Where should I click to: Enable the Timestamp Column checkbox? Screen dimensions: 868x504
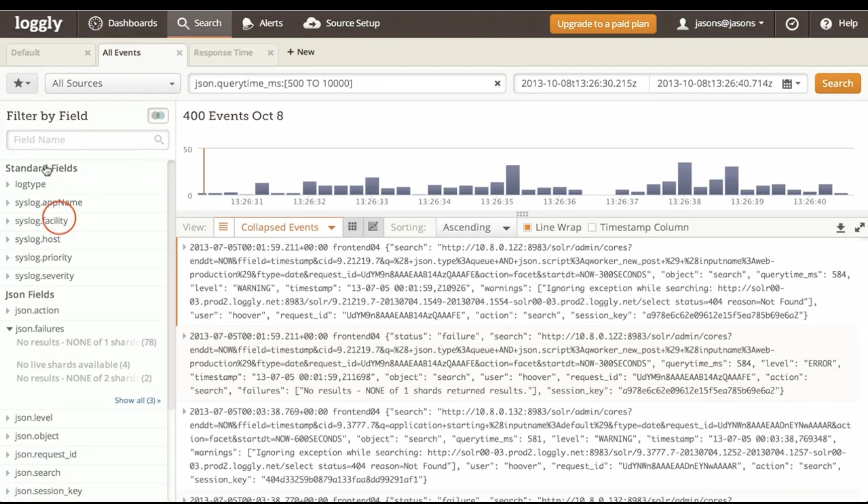point(592,228)
